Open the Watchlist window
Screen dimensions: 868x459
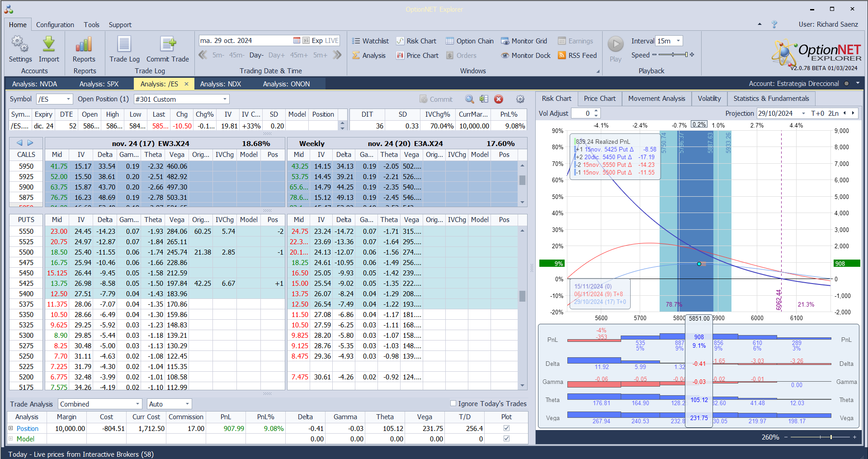coord(370,41)
